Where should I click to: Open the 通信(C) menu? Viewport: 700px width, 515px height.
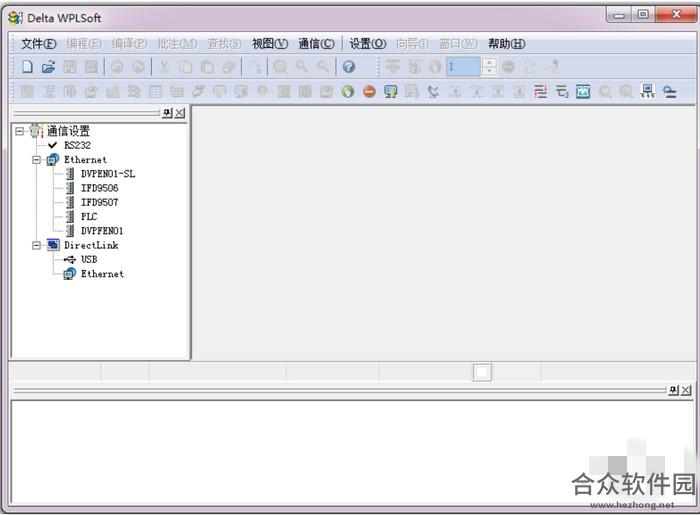click(x=316, y=44)
